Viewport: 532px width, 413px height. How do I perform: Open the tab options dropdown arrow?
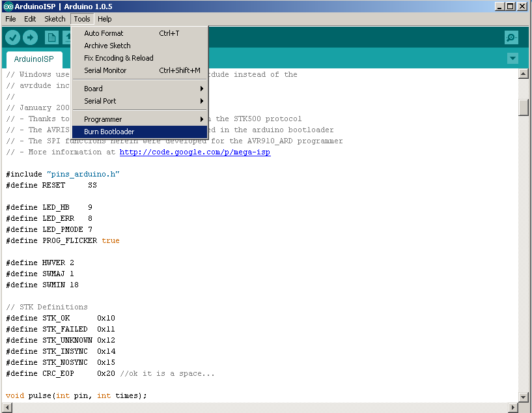pos(512,59)
